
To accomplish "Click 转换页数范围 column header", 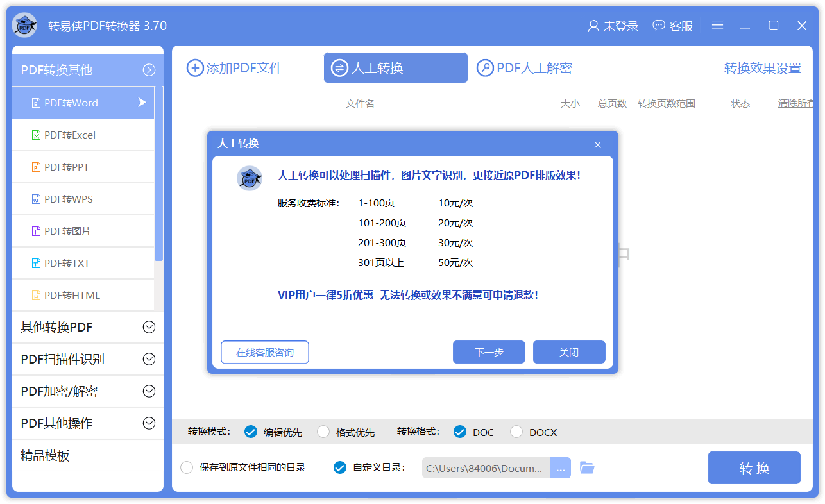I will (667, 103).
